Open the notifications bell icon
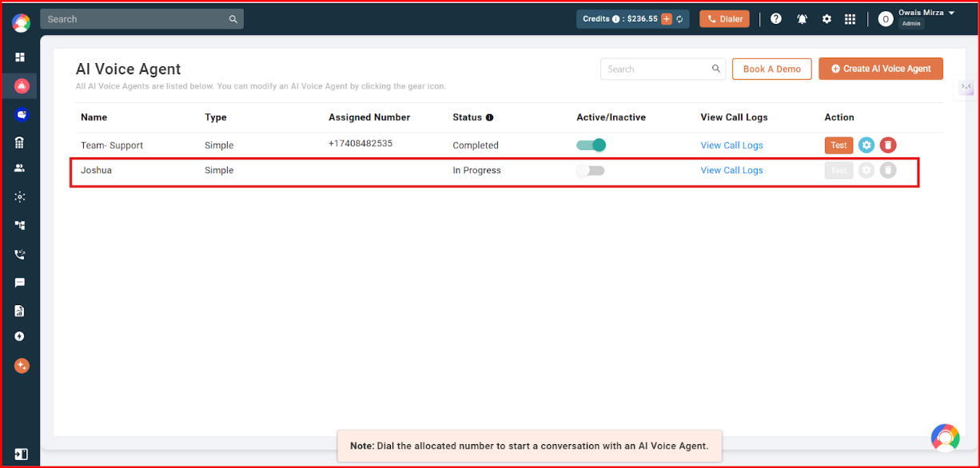The height and width of the screenshot is (468, 980). pos(802,19)
